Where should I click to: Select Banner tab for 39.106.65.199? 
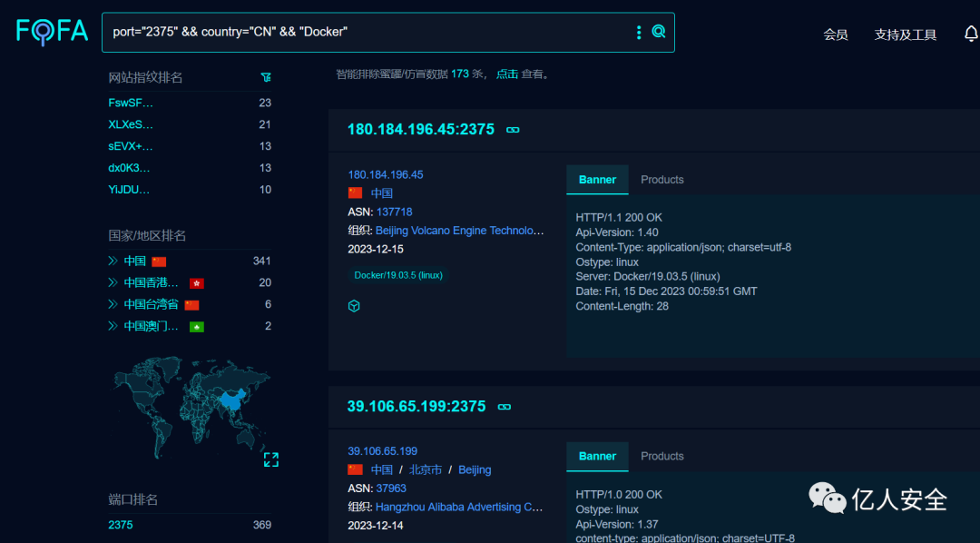pyautogui.click(x=597, y=456)
